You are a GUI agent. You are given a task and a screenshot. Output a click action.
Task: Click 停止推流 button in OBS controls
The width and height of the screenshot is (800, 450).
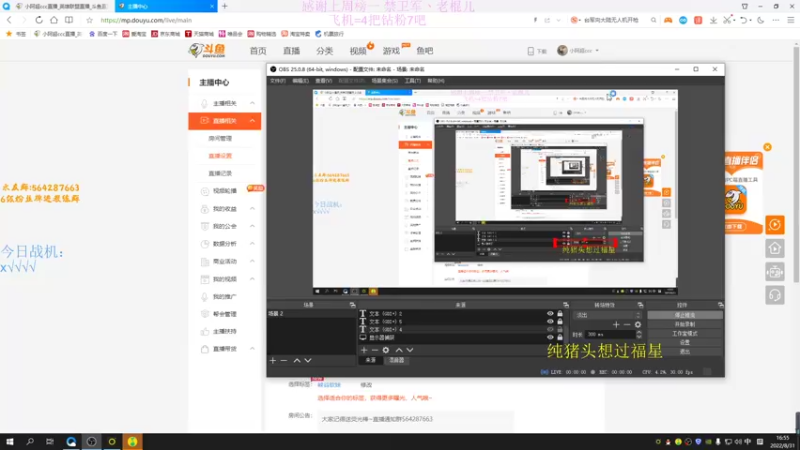(685, 315)
